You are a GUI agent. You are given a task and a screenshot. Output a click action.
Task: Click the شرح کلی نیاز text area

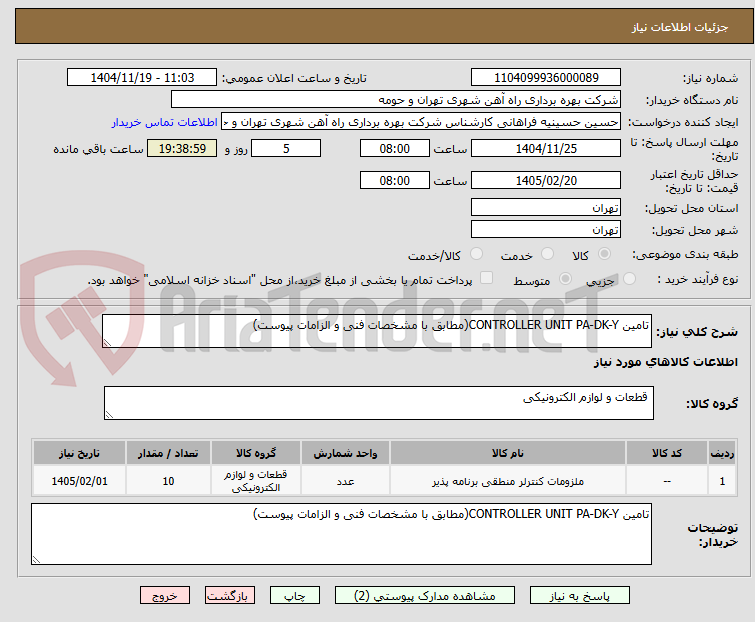377,331
